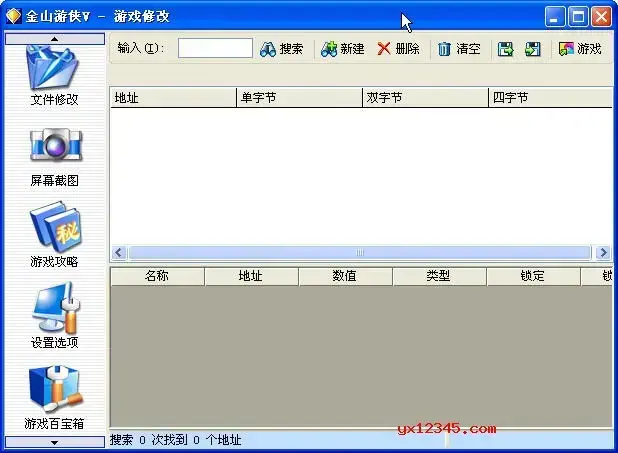
Task: Click the 搜索 search binoculars button
Action: 281,49
